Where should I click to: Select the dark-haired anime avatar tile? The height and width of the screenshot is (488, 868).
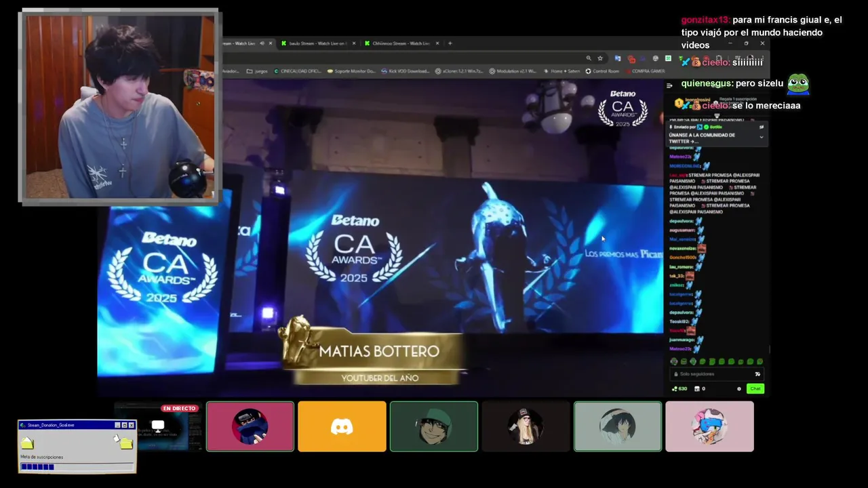tap(618, 426)
